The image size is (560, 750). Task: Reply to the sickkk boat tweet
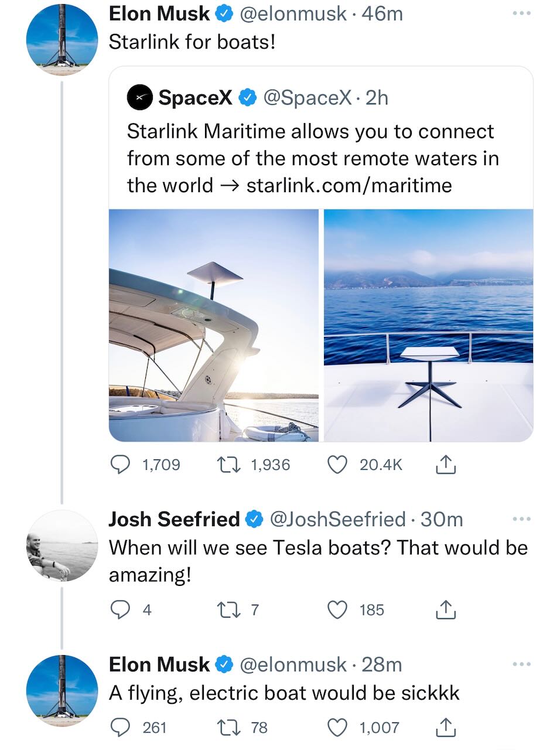[x=121, y=727]
